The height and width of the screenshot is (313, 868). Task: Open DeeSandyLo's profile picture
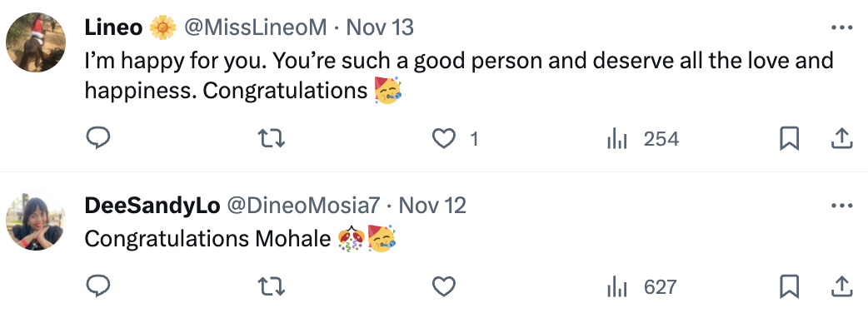pos(36,221)
